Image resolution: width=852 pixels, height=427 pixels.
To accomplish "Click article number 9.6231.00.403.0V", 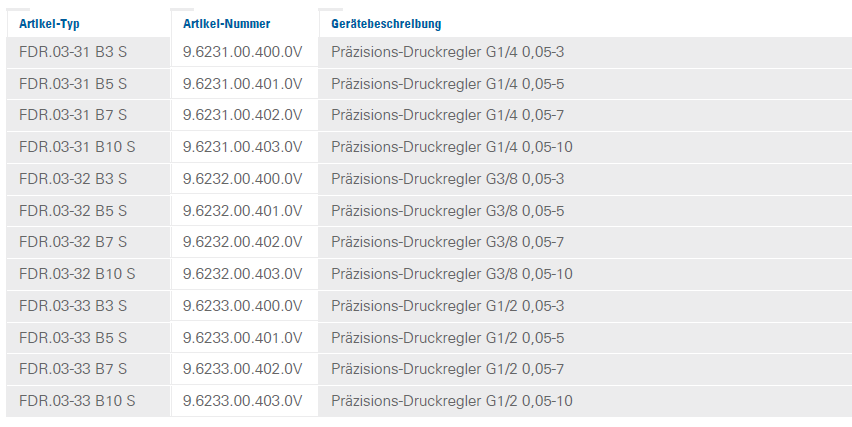I will click(x=243, y=147).
